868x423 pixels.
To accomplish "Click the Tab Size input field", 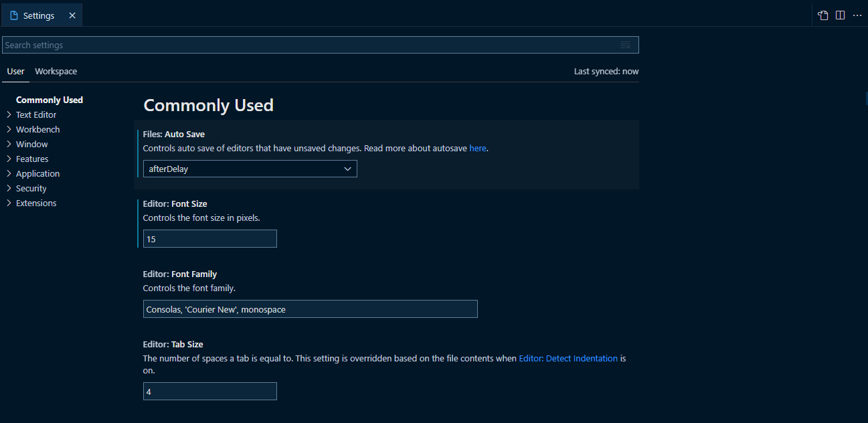I will [x=210, y=391].
